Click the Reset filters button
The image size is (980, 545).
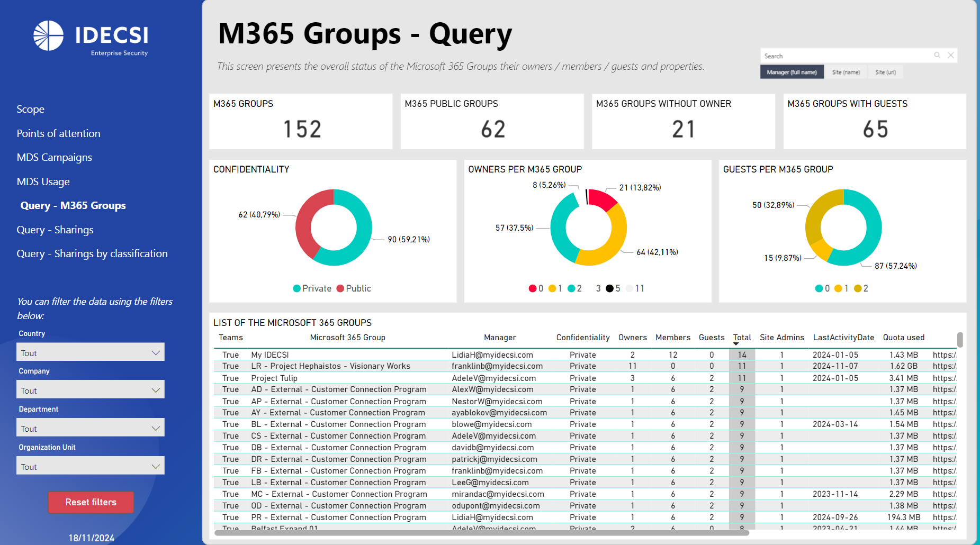point(91,502)
